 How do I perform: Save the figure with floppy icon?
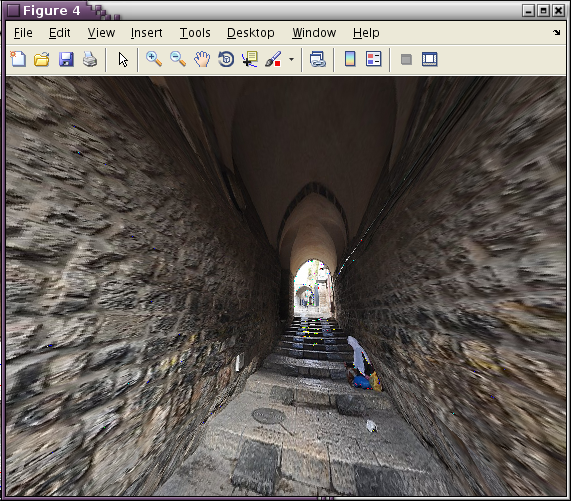[66, 59]
